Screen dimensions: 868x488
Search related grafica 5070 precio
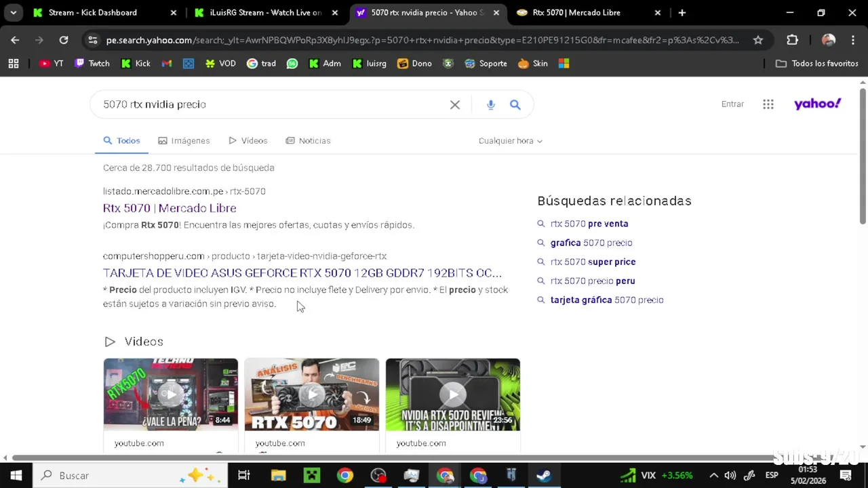591,243
